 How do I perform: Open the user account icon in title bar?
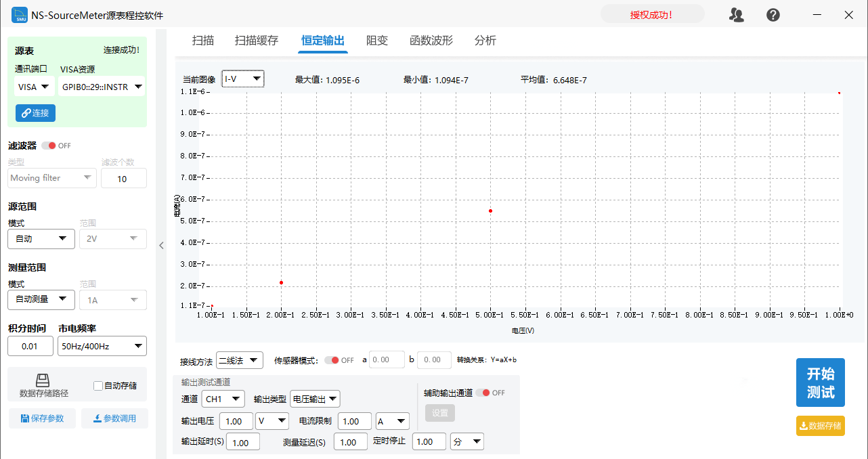coord(737,14)
